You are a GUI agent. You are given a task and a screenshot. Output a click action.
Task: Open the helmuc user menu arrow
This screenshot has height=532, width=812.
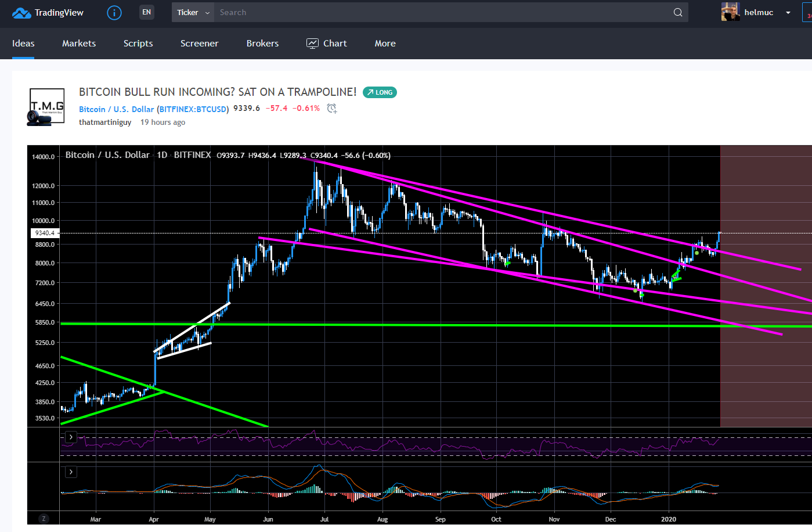tap(788, 13)
